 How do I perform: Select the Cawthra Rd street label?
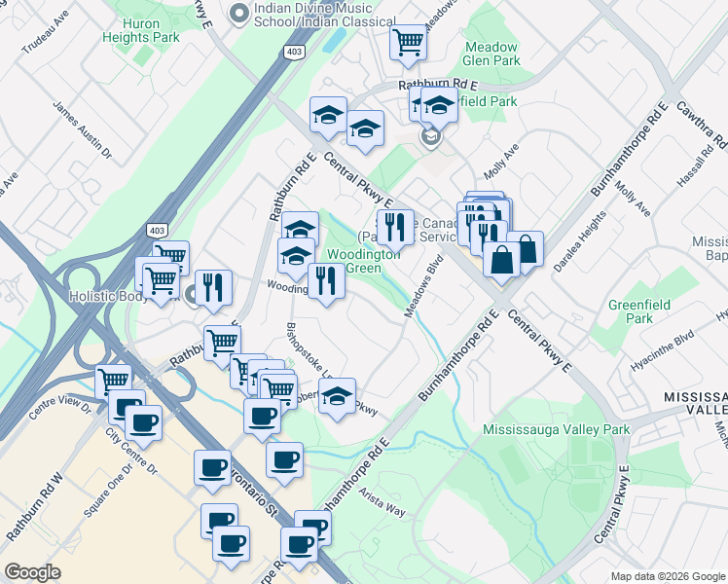(x=702, y=126)
